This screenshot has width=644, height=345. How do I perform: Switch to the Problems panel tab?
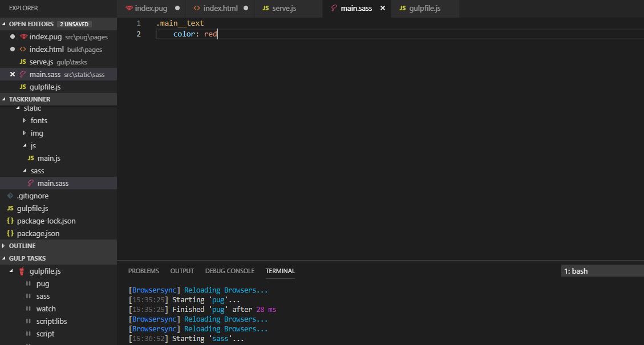(143, 271)
